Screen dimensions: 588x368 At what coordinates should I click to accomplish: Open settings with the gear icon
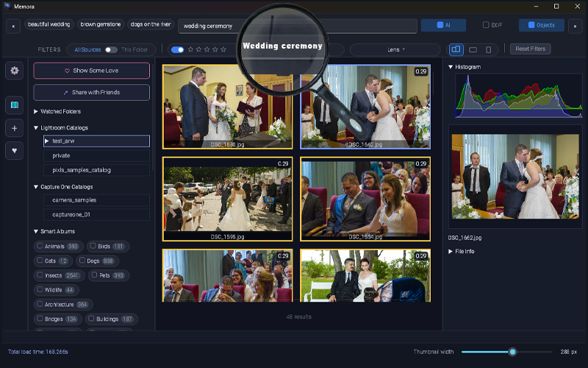point(15,71)
